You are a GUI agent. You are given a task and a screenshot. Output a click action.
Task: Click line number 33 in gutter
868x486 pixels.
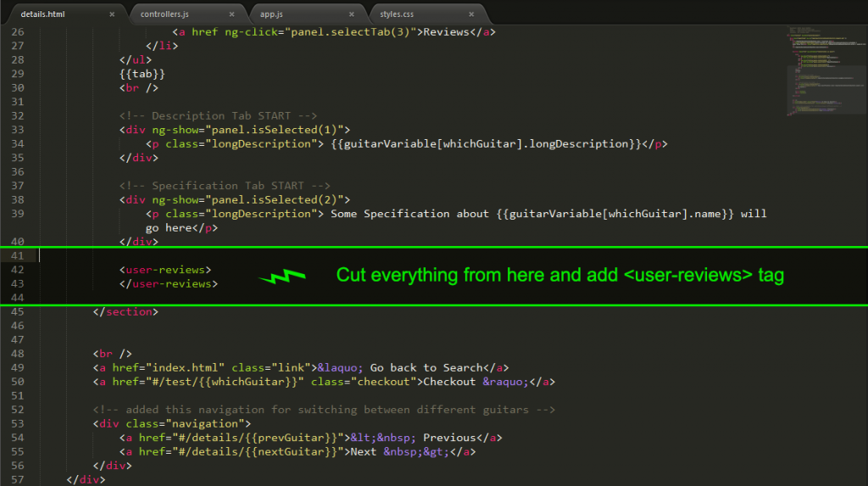pos(18,130)
